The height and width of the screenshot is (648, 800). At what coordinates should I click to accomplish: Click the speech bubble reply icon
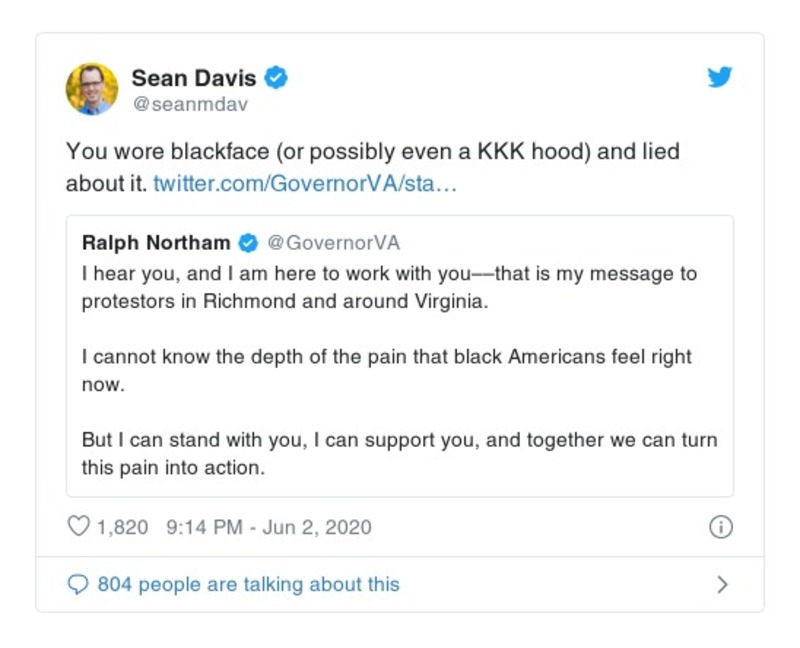point(78,585)
